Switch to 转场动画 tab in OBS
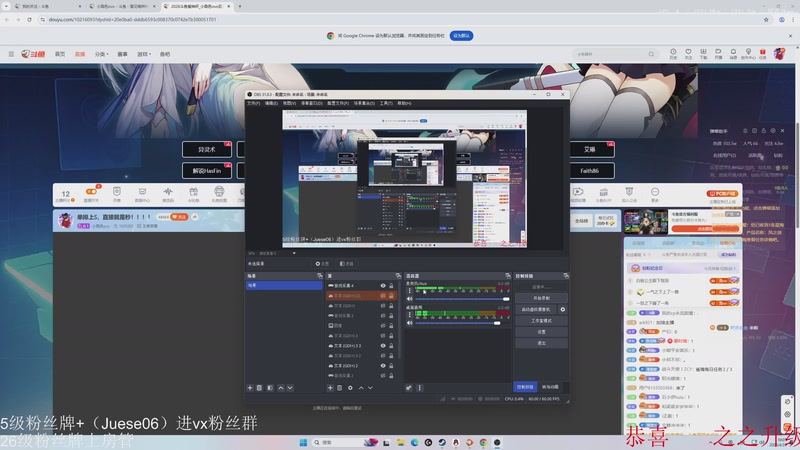Screen dimensions: 800x450 (550, 387)
